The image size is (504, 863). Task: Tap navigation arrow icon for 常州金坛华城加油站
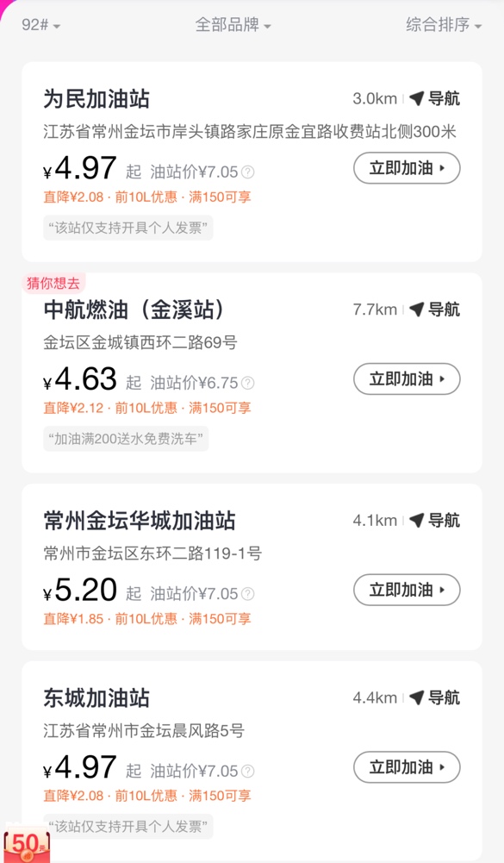coord(416,520)
